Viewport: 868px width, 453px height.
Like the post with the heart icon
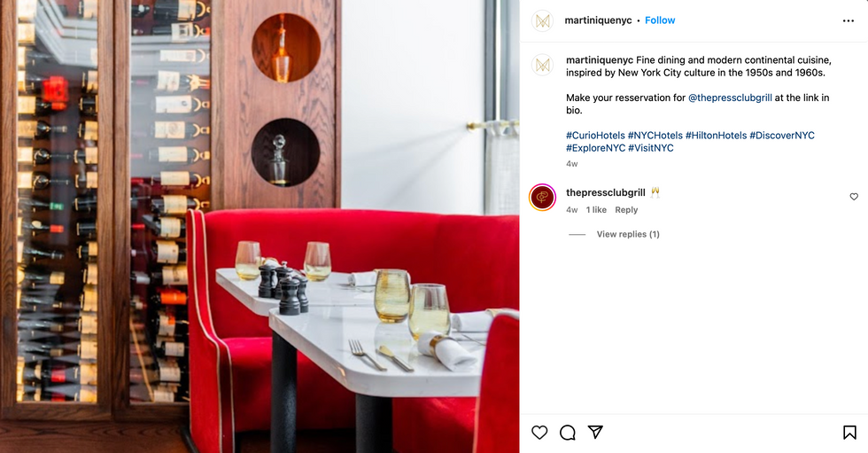click(539, 433)
